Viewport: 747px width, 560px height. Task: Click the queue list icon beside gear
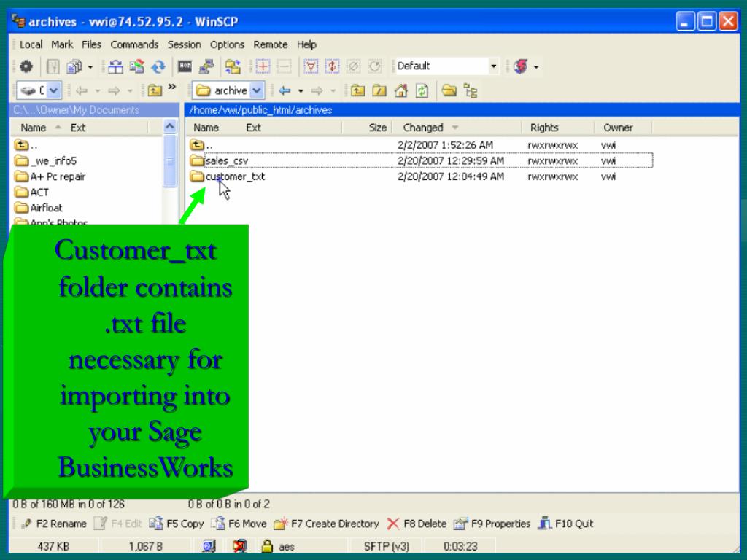(x=53, y=66)
